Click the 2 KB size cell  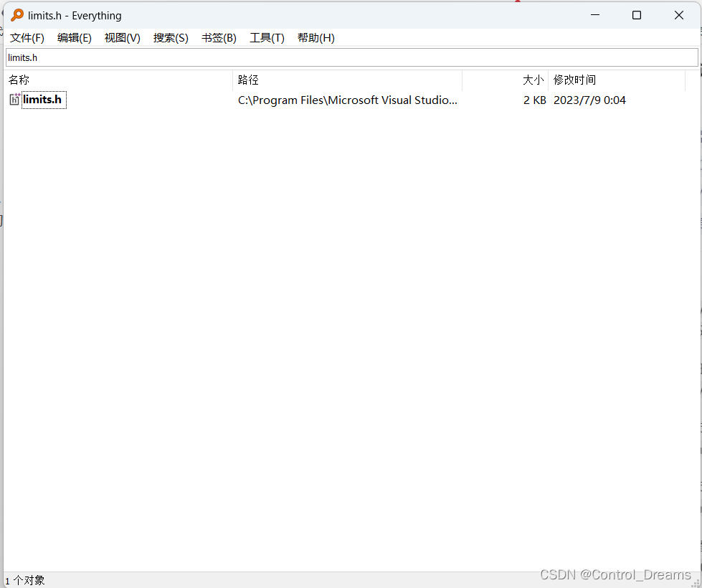point(534,100)
